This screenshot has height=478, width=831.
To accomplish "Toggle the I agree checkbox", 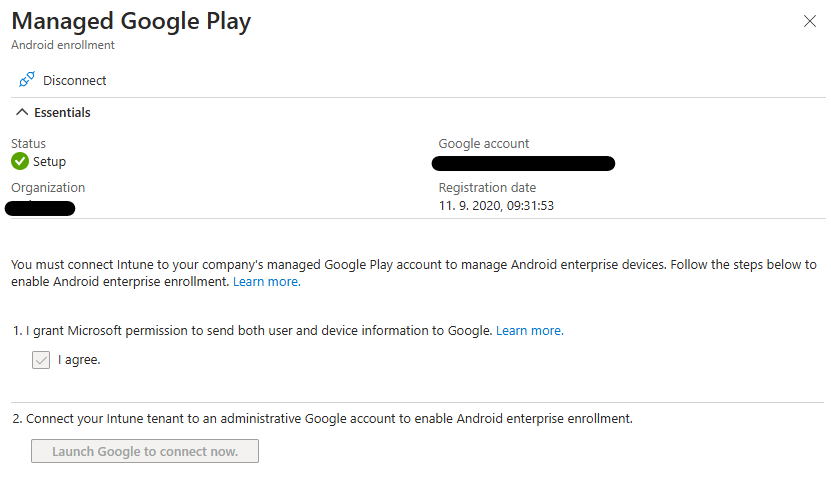I will tap(41, 360).
